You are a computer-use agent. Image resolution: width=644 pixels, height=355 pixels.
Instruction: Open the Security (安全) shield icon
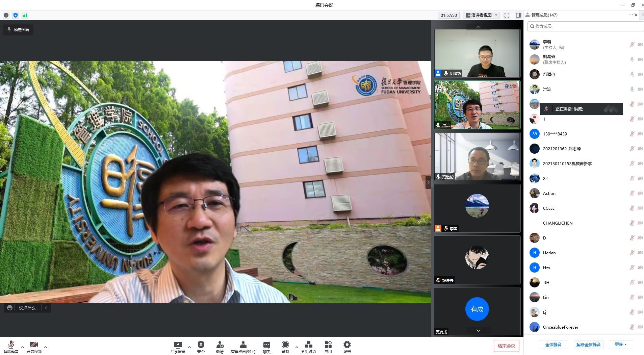(201, 345)
